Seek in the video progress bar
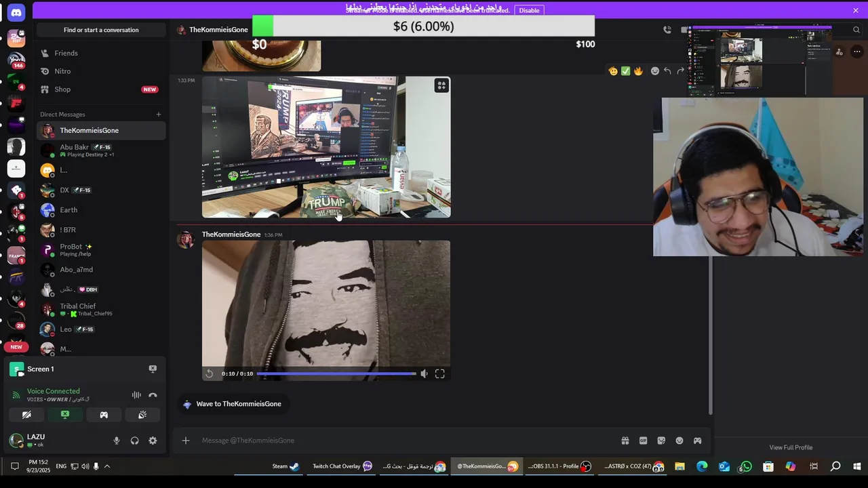This screenshot has width=868, height=488. (x=336, y=373)
